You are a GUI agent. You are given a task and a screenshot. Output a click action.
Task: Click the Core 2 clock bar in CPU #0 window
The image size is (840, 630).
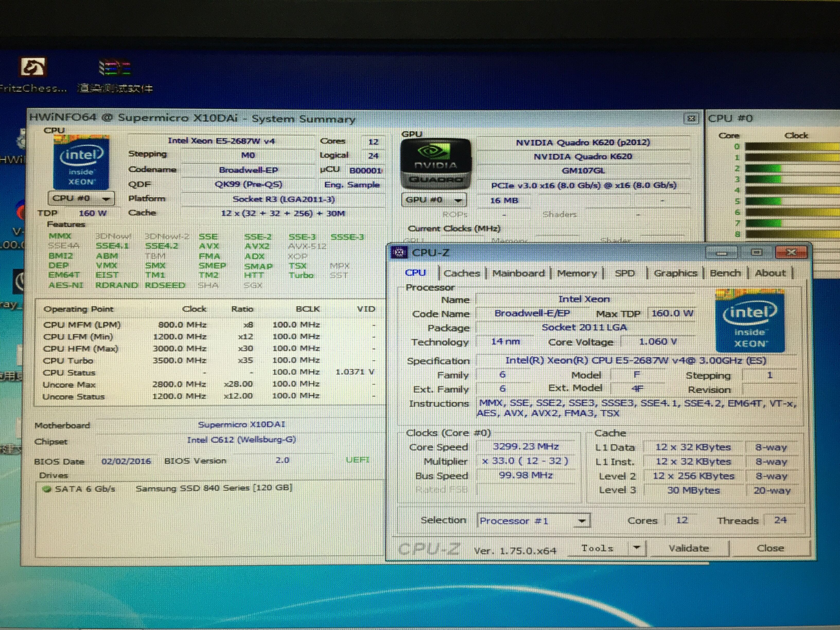pyautogui.click(x=792, y=169)
